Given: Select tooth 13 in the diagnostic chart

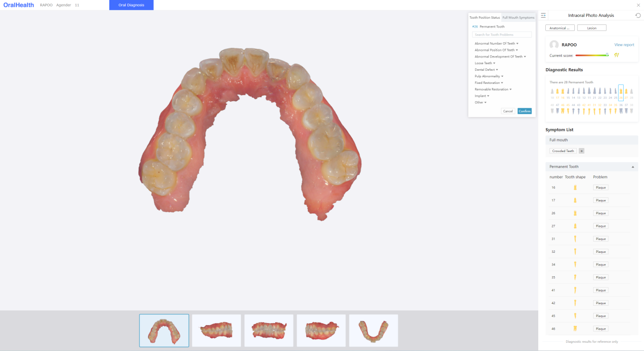Looking at the screenshot, I should [x=578, y=93].
